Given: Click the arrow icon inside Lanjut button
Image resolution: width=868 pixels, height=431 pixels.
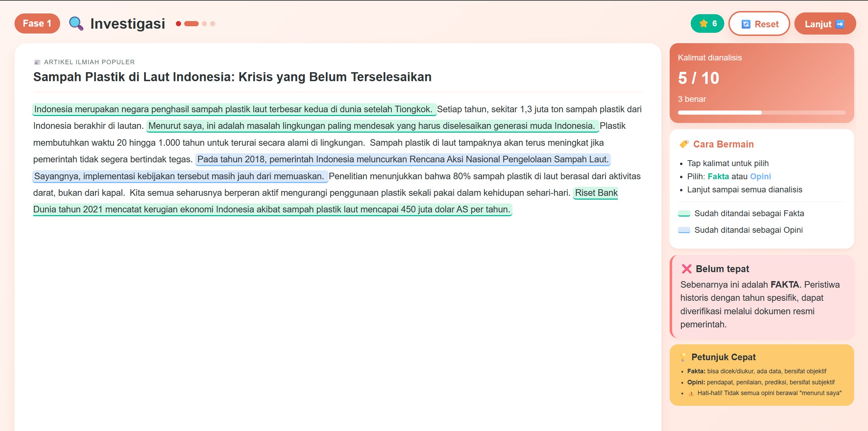Looking at the screenshot, I should [x=840, y=24].
